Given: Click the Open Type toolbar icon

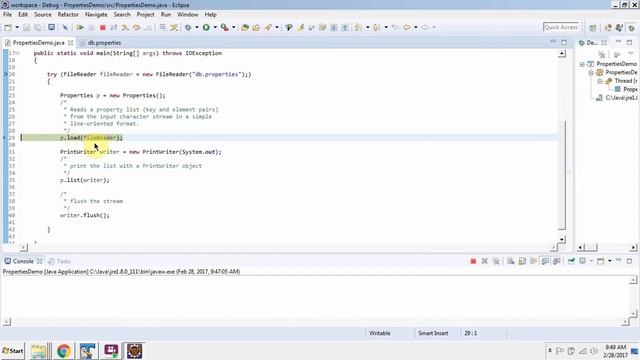Looking at the screenshot, I should point(245,27).
